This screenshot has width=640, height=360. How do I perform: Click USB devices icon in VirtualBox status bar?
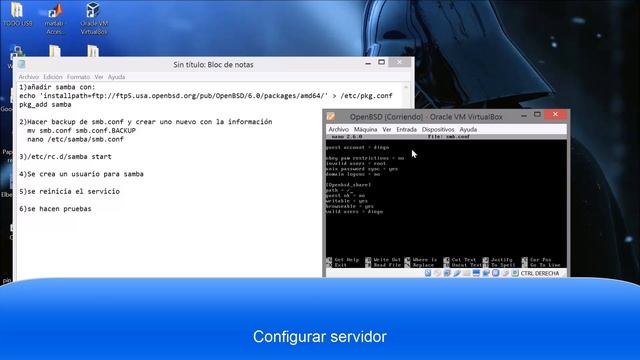pyautogui.click(x=457, y=273)
